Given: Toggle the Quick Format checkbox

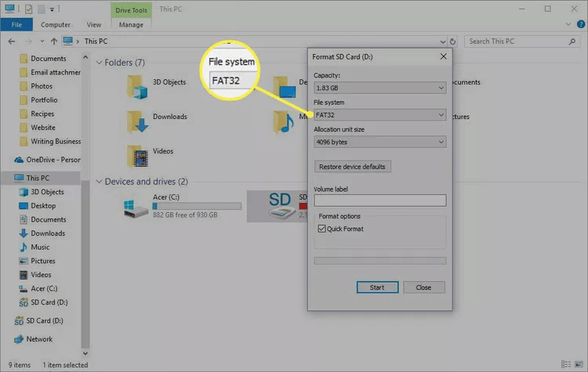Looking at the screenshot, I should 323,229.
